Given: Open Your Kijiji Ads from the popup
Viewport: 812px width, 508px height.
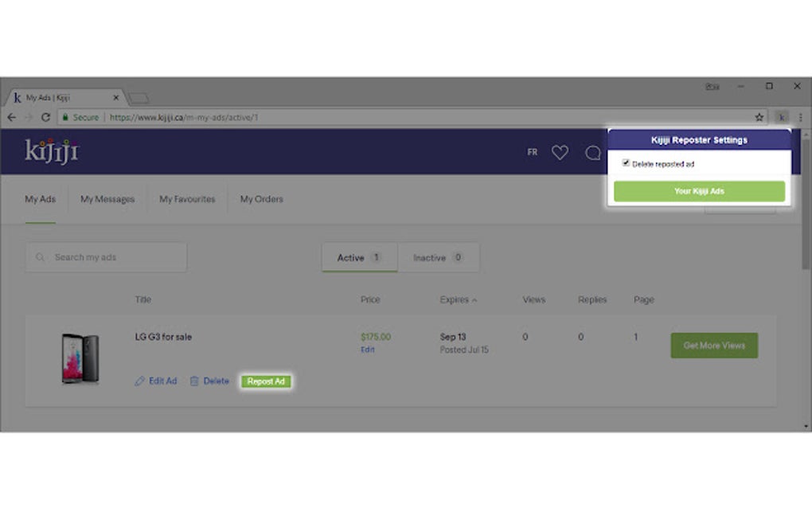Looking at the screenshot, I should [x=699, y=191].
